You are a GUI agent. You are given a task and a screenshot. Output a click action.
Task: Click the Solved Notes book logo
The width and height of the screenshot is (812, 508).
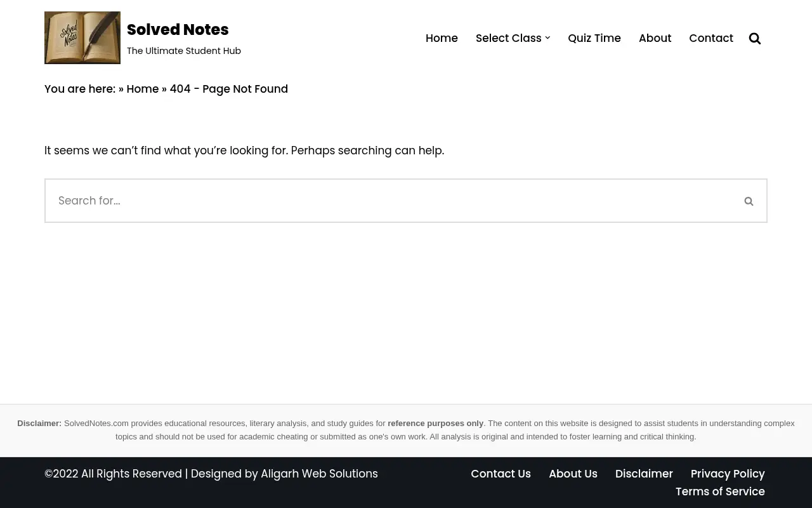click(x=82, y=37)
